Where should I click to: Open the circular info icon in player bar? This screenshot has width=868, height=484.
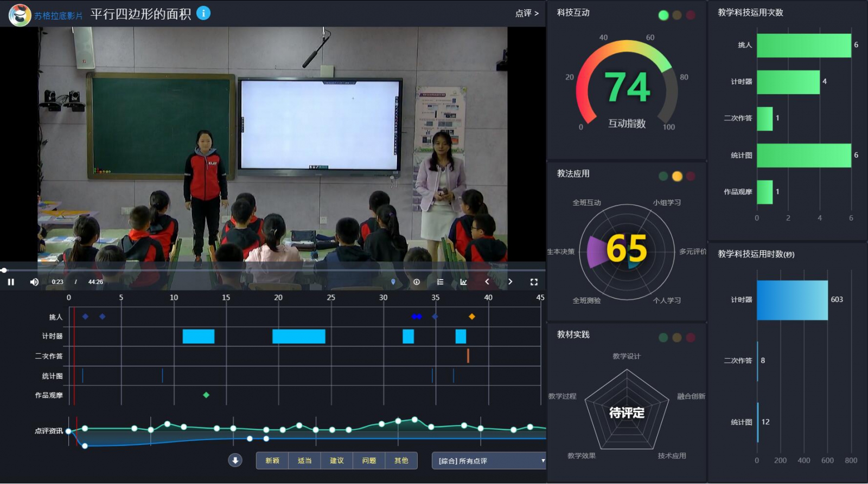tap(417, 282)
